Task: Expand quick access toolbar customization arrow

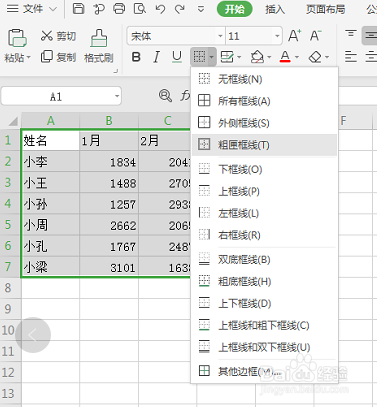Action: pyautogui.click(x=201, y=9)
